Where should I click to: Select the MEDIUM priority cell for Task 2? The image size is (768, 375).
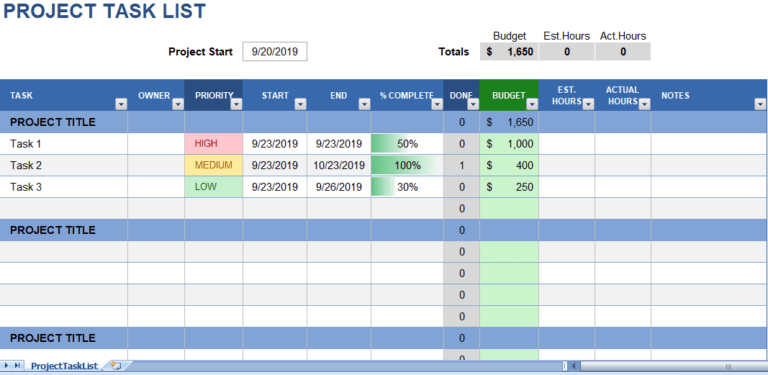click(x=214, y=165)
